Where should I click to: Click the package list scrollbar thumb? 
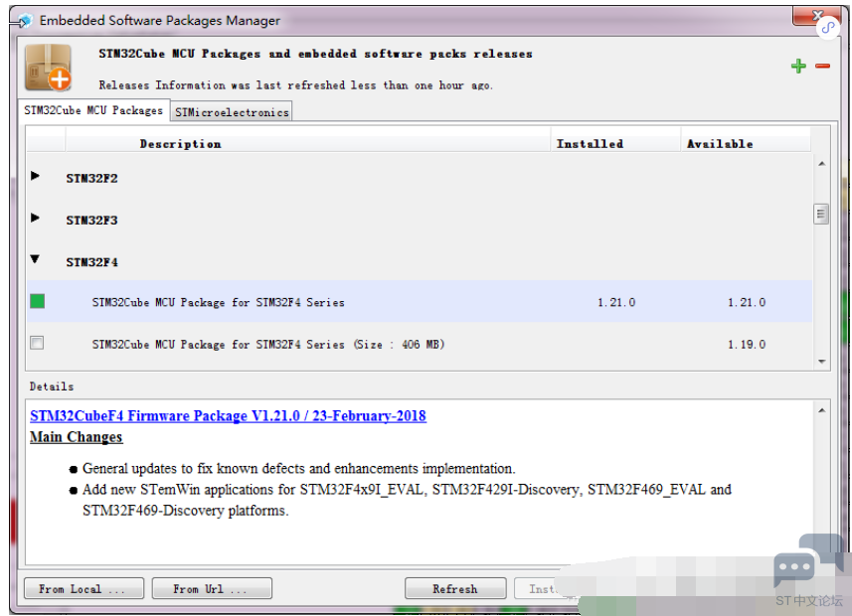821,214
